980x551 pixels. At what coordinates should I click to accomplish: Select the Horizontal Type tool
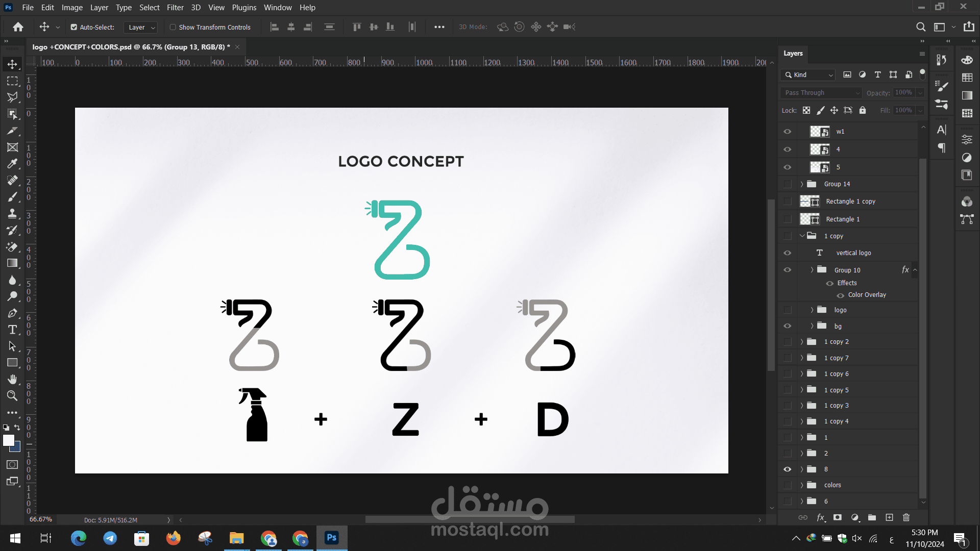click(12, 330)
